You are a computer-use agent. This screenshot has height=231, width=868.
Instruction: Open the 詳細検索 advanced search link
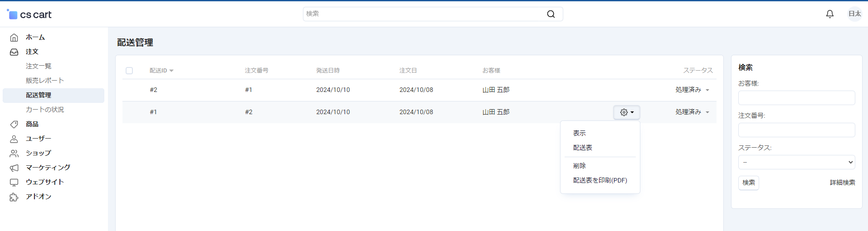coord(842,183)
